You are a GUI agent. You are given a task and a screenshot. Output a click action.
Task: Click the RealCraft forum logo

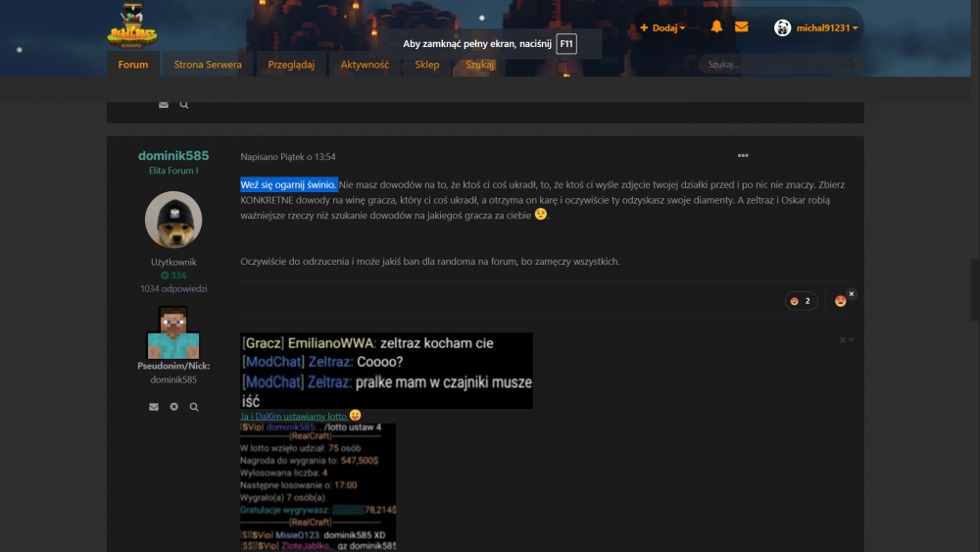[x=132, y=25]
